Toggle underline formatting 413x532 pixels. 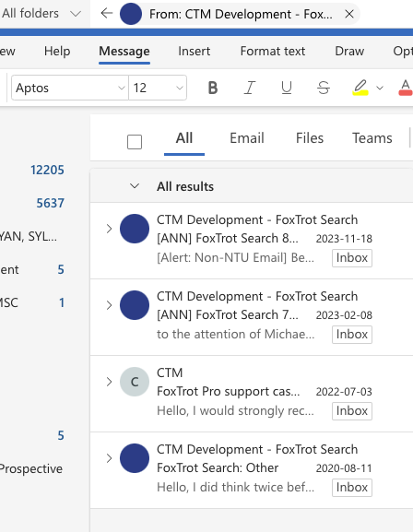(x=287, y=88)
